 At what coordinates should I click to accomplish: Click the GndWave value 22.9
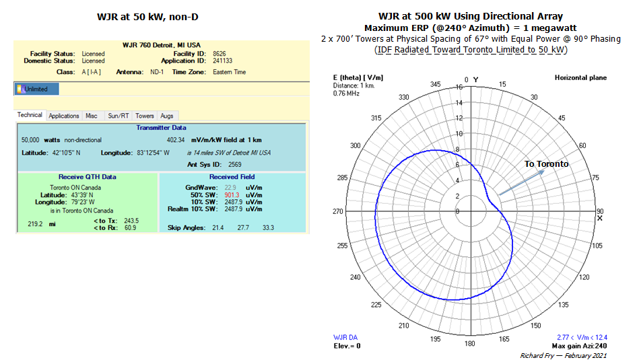point(230,188)
